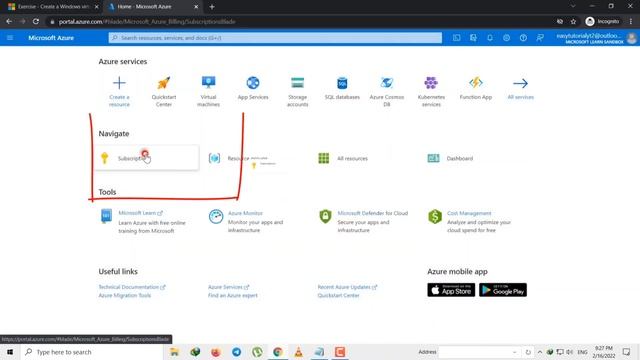The height and width of the screenshot is (360, 640).
Task: Open help question mark icon
Action: [523, 38]
